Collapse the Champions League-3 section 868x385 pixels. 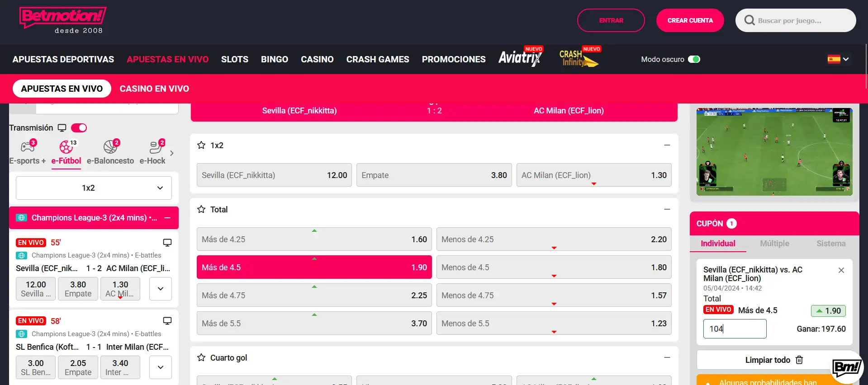(x=167, y=218)
